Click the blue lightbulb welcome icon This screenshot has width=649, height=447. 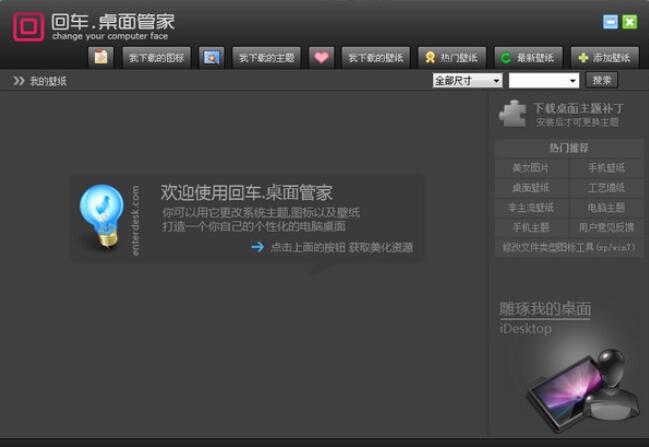click(102, 216)
